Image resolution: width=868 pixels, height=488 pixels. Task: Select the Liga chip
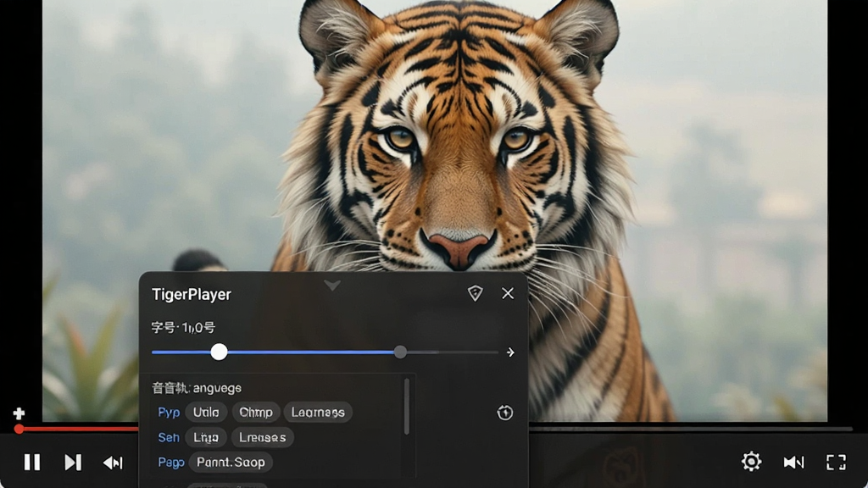click(x=206, y=437)
